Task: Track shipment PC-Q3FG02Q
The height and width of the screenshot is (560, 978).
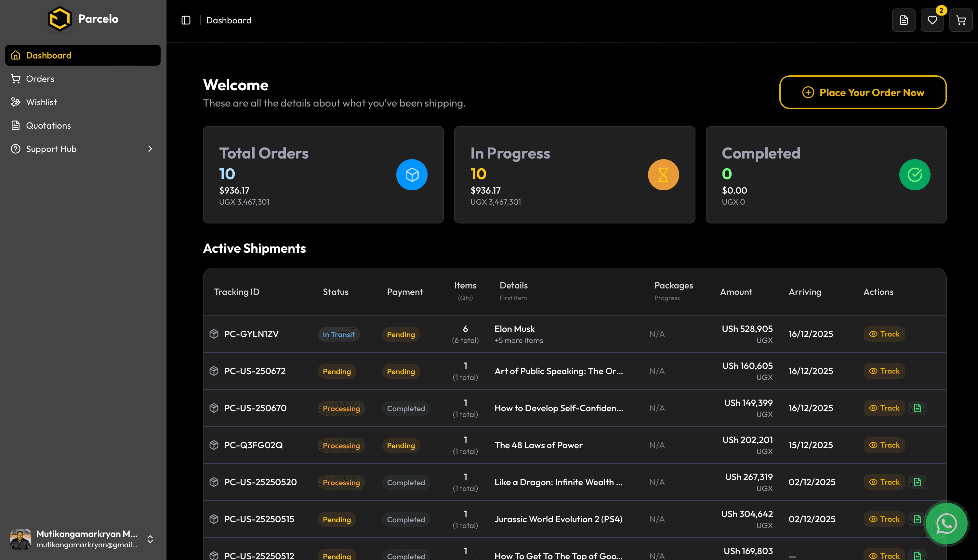Action: point(884,445)
